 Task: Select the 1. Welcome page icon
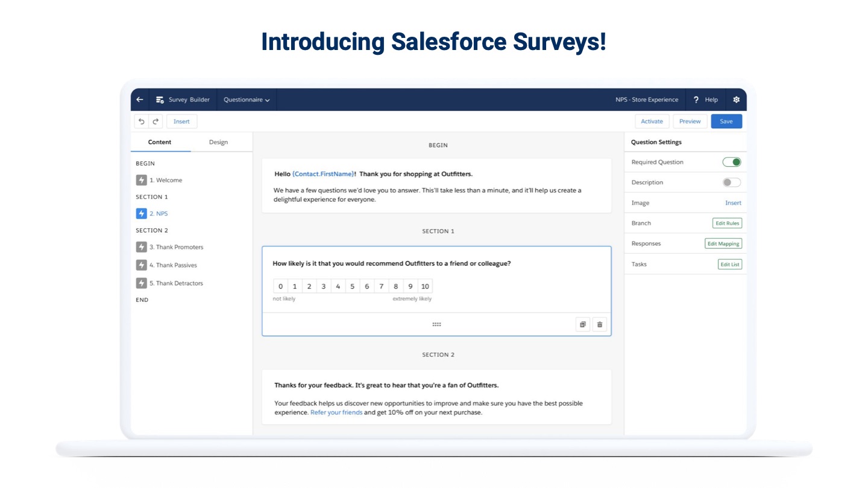tap(141, 180)
